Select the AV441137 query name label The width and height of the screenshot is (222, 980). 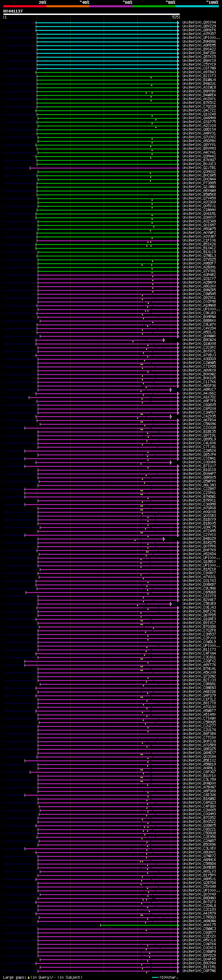coord(13,11)
